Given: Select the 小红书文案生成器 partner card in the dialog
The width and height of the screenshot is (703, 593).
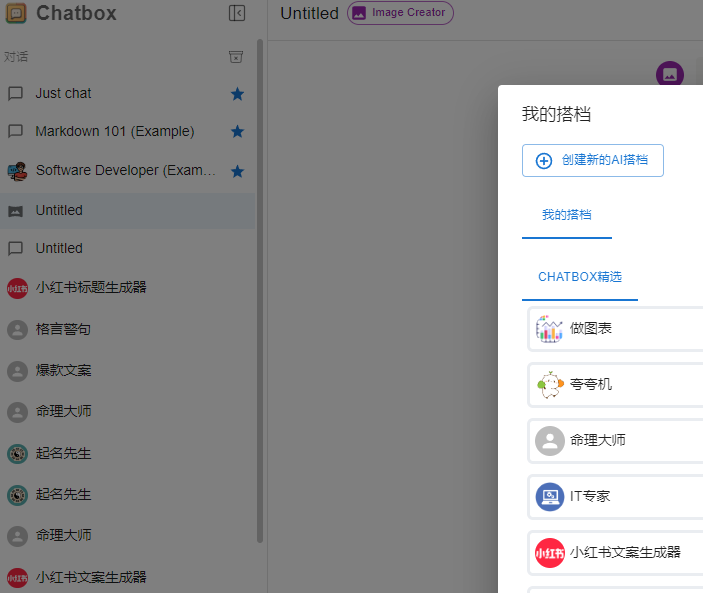Looking at the screenshot, I should pos(616,553).
